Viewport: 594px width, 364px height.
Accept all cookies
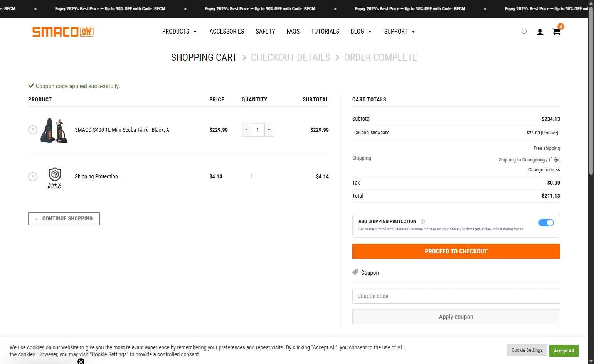(x=564, y=351)
